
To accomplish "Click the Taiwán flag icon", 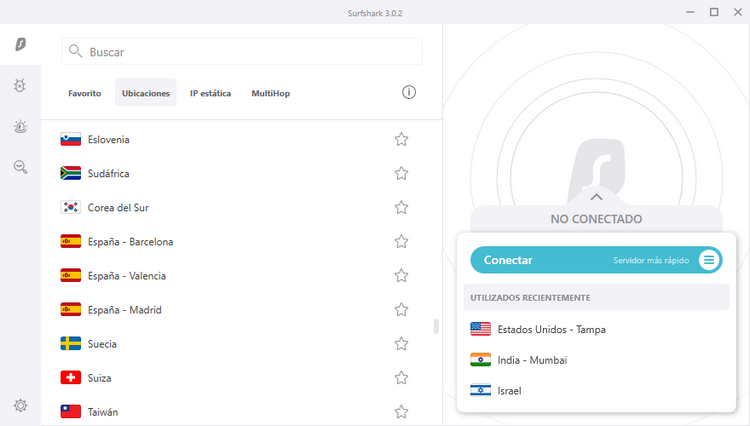I will [70, 412].
